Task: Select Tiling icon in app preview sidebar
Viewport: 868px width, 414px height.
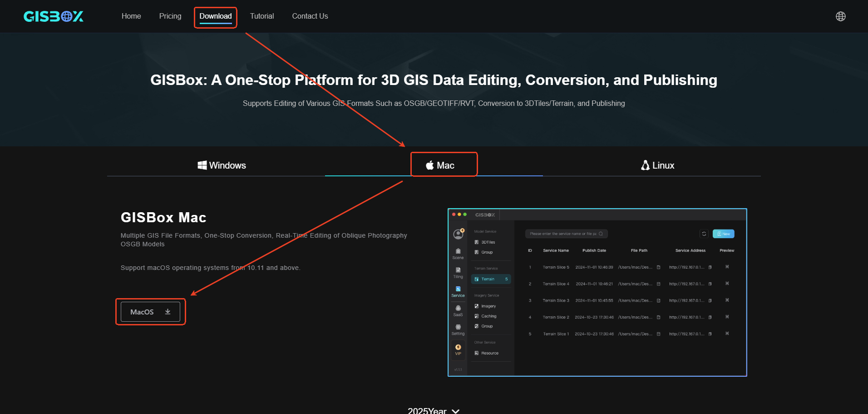Action: click(458, 273)
